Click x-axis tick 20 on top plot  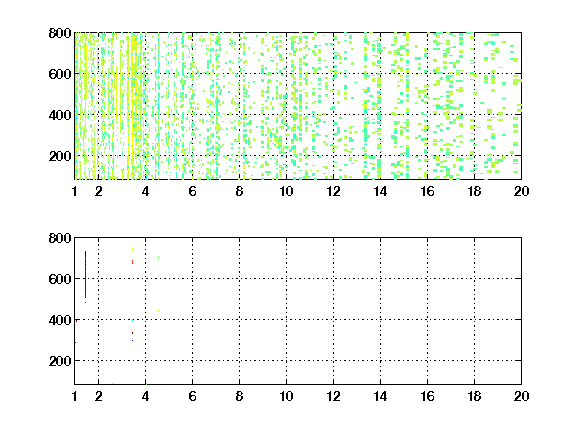pyautogui.click(x=521, y=191)
